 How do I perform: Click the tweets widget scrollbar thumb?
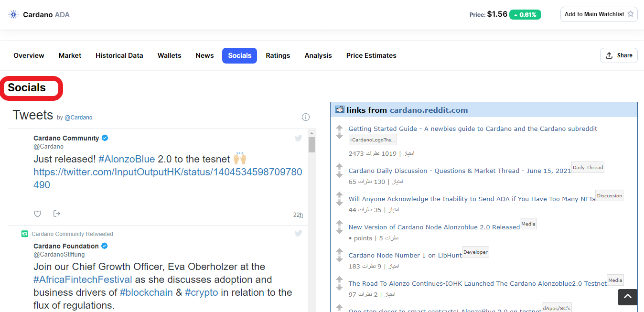[311, 145]
